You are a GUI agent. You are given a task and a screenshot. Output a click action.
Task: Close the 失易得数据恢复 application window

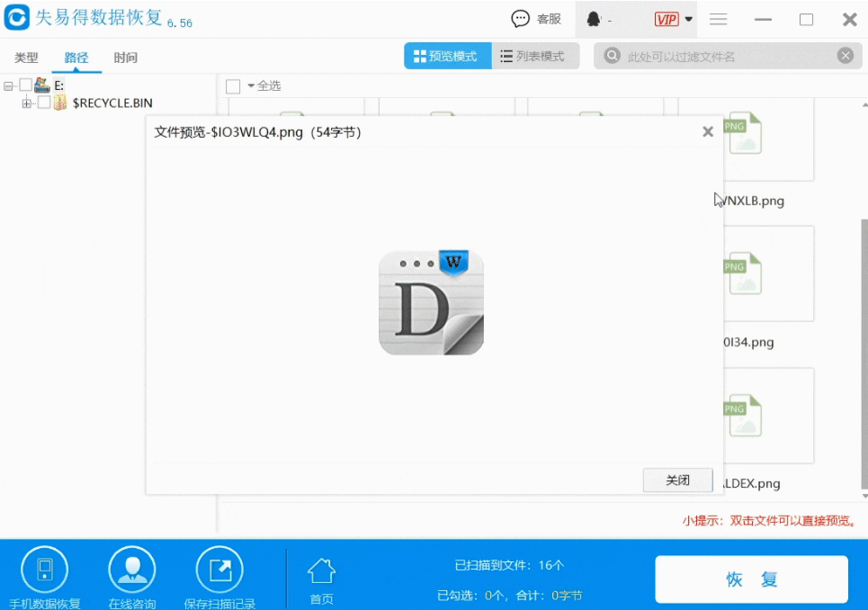click(x=850, y=20)
